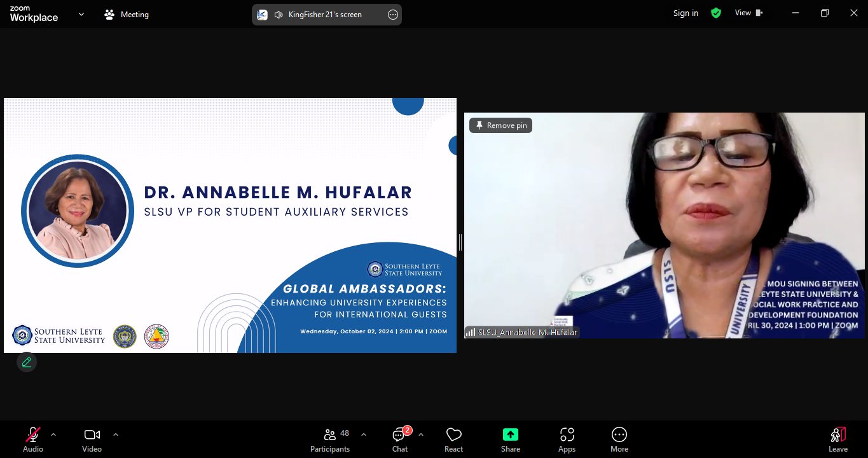Click the green Share screen button
Image resolution: width=868 pixels, height=458 pixels.
pyautogui.click(x=511, y=440)
